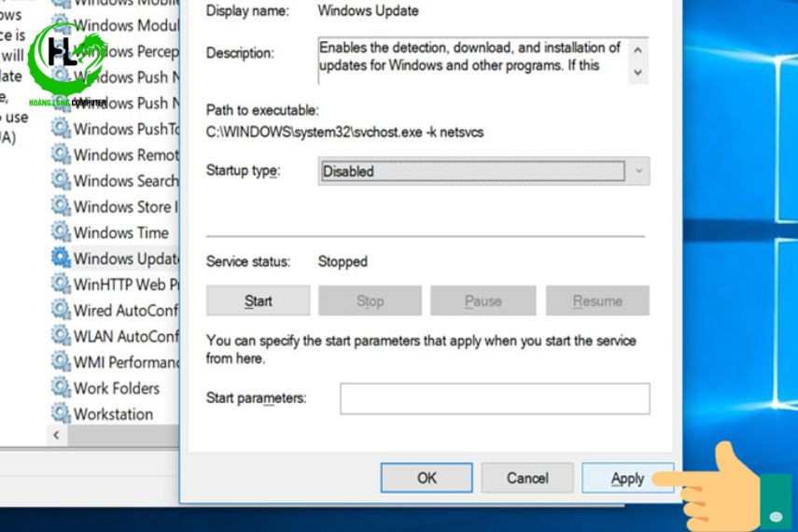Confirm the dialog with OK
Screen dimensions: 798x532
pos(427,478)
